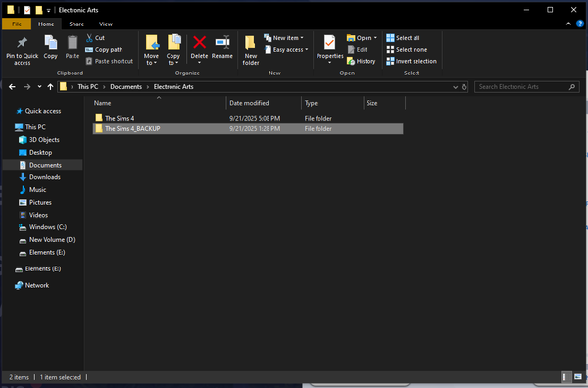Open Properties dropdown arrow below label

tap(329, 63)
